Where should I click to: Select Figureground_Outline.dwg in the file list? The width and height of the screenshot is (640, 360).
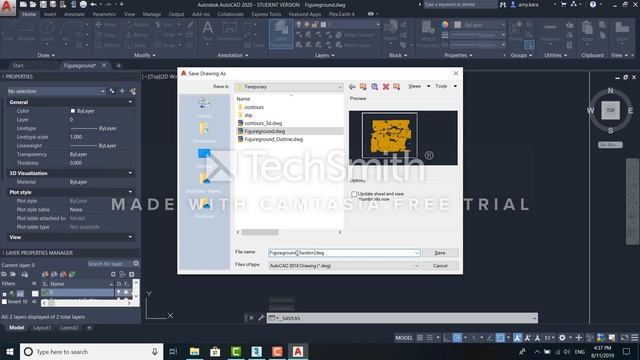click(273, 139)
